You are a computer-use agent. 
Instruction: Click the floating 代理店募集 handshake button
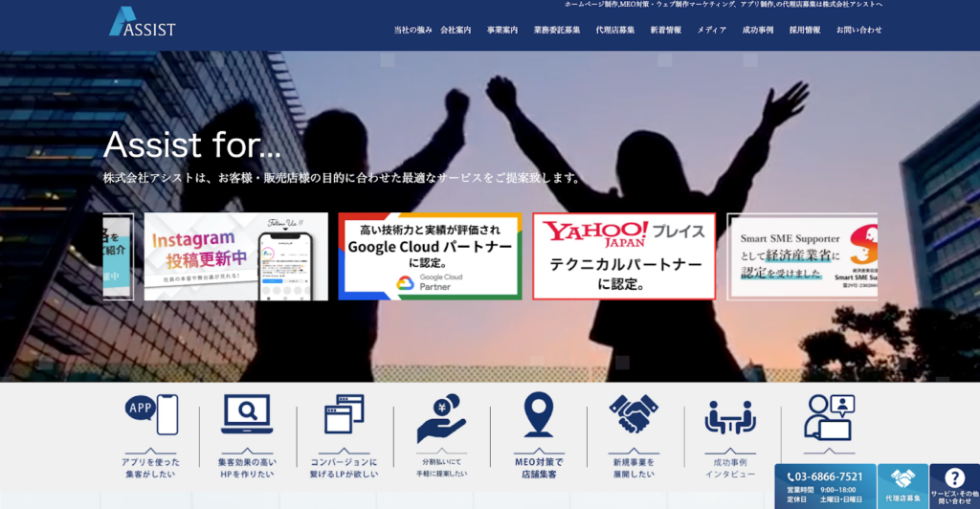pyautogui.click(x=903, y=487)
